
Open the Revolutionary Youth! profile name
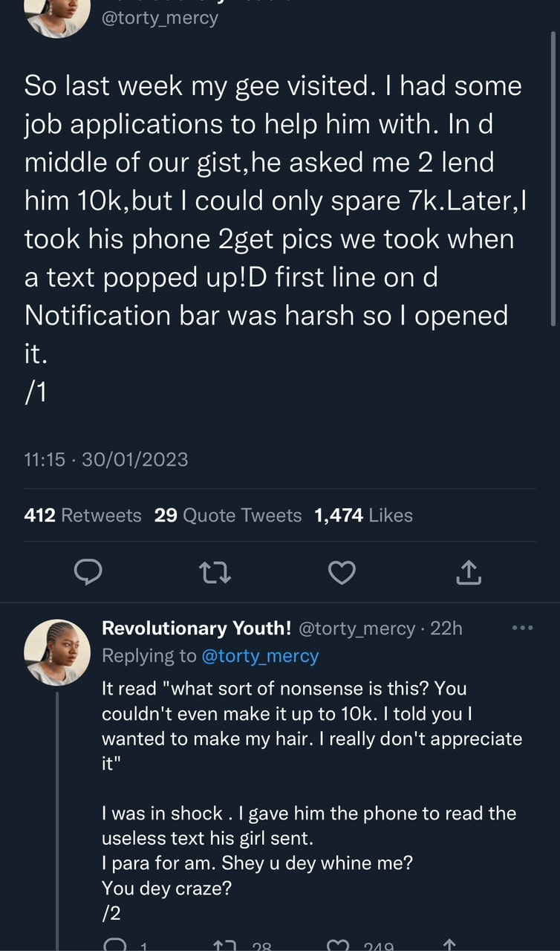click(196, 629)
